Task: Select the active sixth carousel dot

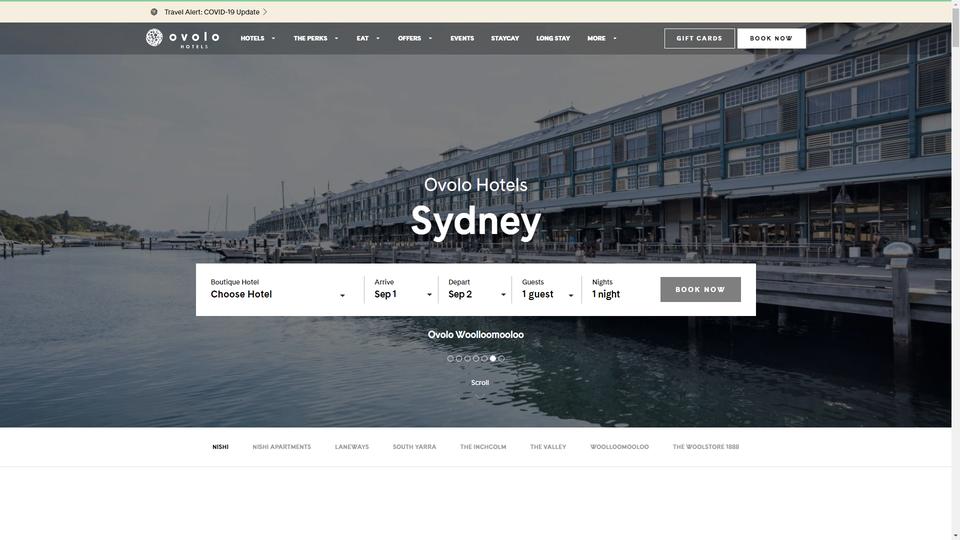Action: pos(493,359)
